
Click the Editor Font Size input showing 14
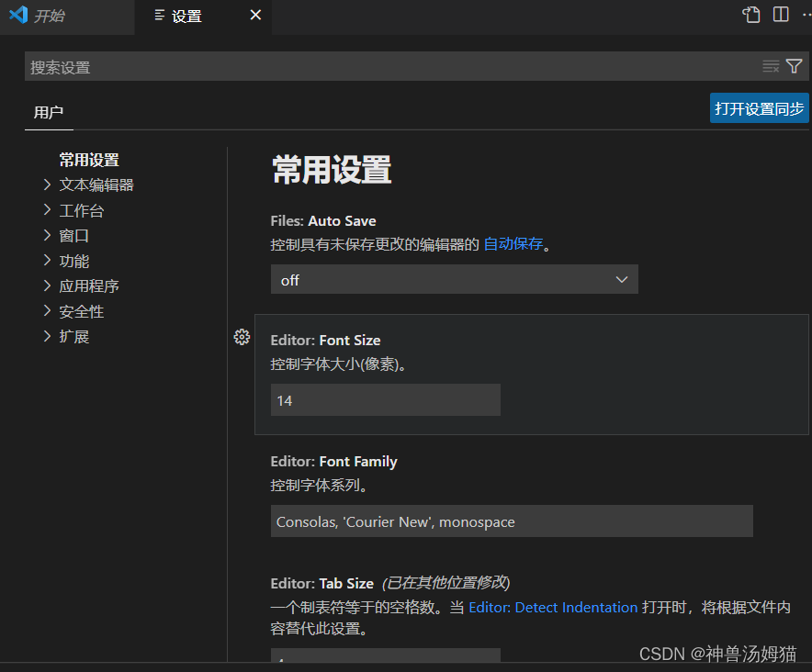pos(385,399)
